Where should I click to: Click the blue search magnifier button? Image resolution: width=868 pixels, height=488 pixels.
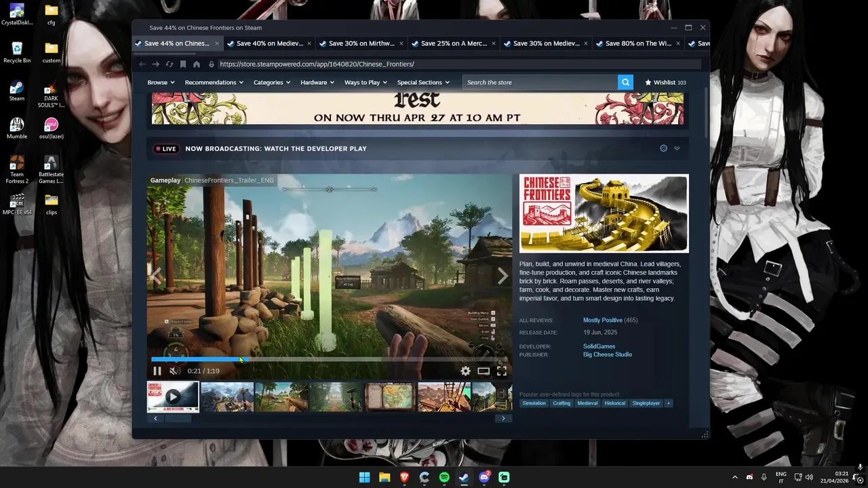point(625,82)
